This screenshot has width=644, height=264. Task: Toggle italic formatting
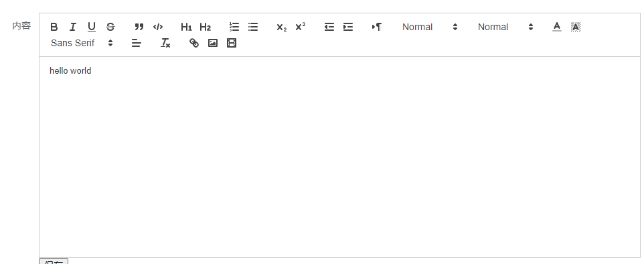(73, 27)
